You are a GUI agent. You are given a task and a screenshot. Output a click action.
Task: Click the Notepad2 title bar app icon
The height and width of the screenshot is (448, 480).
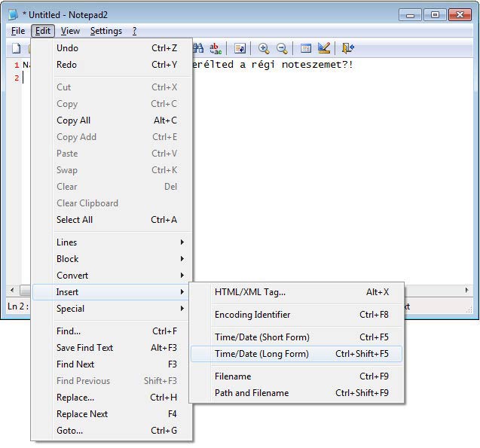(13, 14)
